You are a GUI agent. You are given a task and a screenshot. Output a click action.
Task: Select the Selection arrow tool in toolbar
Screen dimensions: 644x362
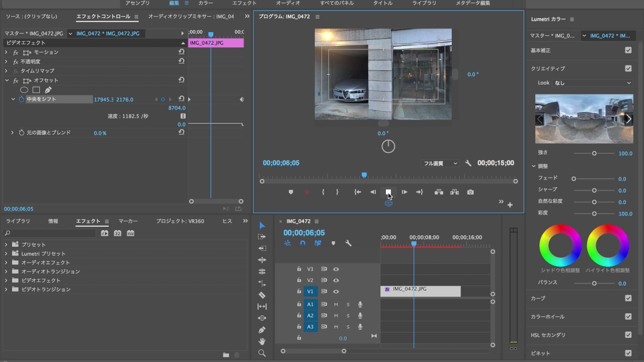262,225
